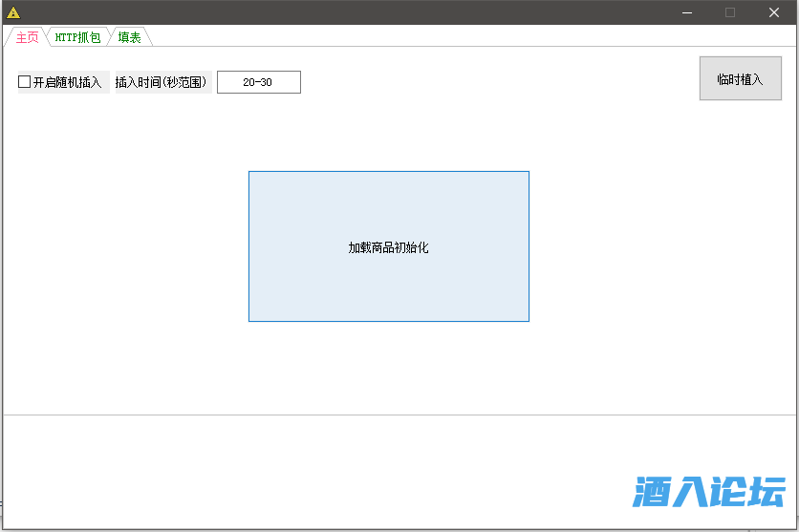The image size is (799, 532).
Task: Click the yellow warning icon in title bar
Action: (x=13, y=12)
